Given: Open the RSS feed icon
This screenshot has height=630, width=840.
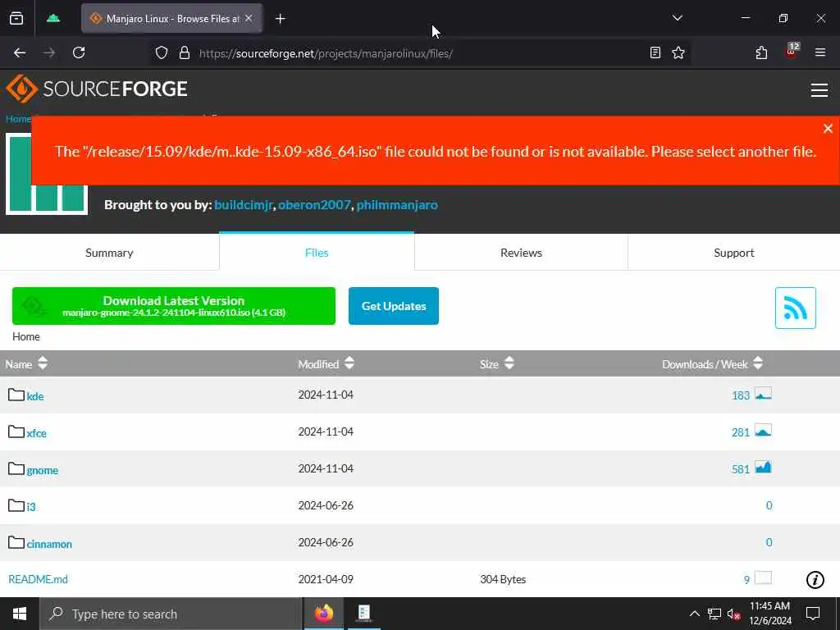Looking at the screenshot, I should [795, 308].
